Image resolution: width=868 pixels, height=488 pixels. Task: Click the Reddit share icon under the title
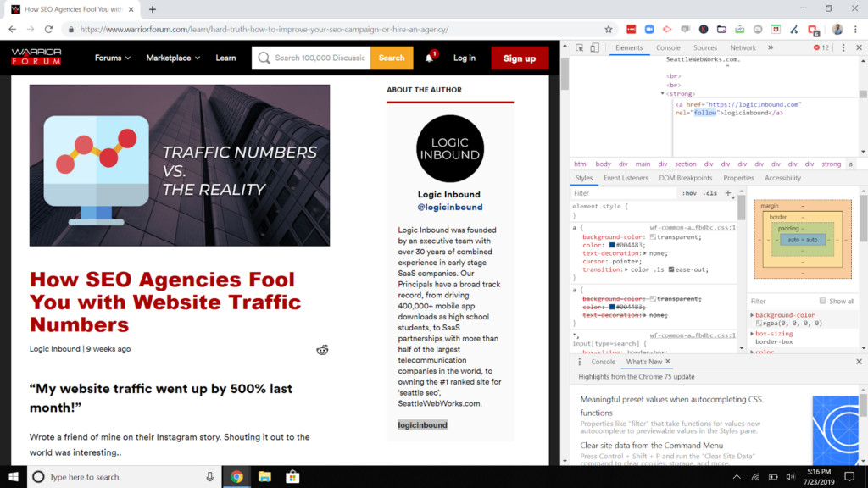click(x=322, y=350)
